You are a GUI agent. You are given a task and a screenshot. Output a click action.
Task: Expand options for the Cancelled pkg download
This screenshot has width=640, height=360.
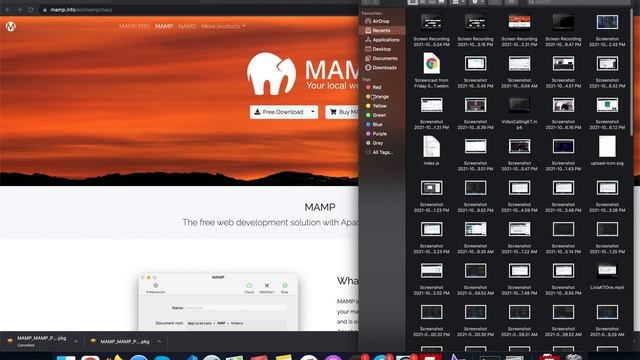click(x=76, y=341)
